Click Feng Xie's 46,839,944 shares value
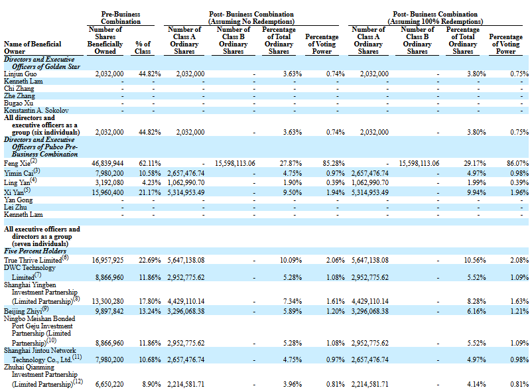The width and height of the screenshot is (532, 392). [107, 164]
